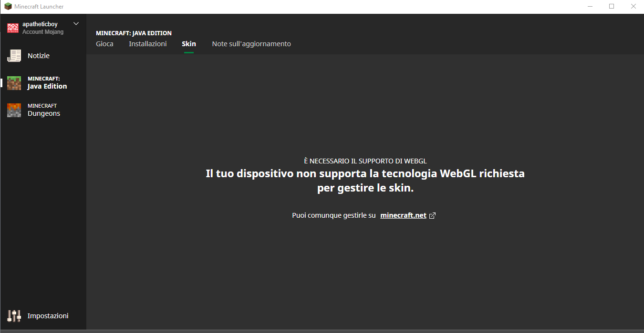Click the Notizie sidebar label
Viewport: 644px width, 333px height.
pos(39,56)
